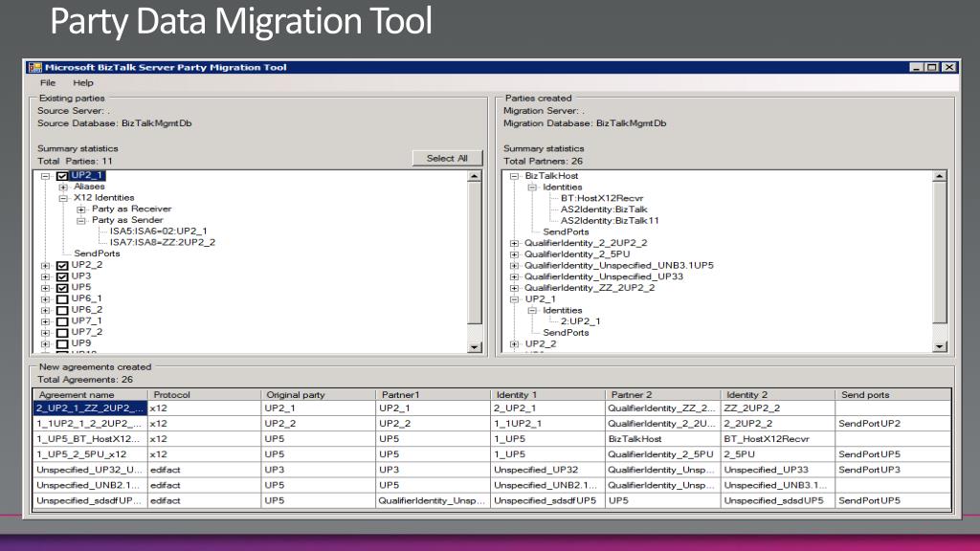
Task: Click the BizTalk app icon in title bar
Action: pos(35,68)
